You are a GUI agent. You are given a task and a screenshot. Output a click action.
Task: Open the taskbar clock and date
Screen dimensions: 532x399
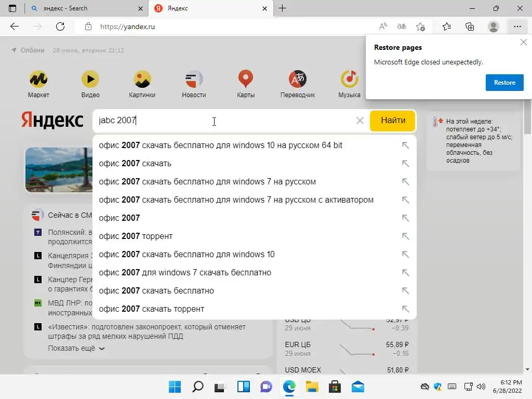pos(507,387)
